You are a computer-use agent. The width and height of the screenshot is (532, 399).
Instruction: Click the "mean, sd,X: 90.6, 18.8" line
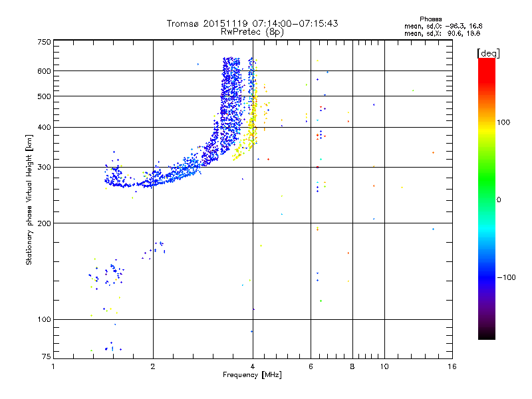point(442,34)
